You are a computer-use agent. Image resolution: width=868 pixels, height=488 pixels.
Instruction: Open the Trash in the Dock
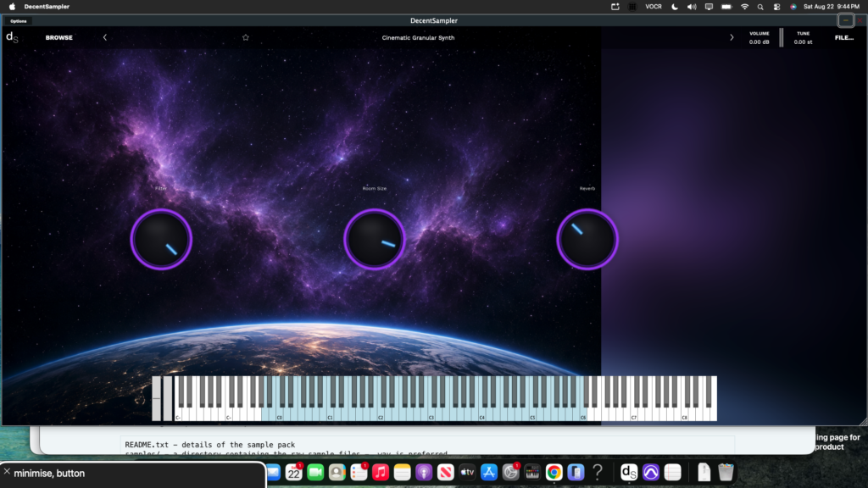726,472
